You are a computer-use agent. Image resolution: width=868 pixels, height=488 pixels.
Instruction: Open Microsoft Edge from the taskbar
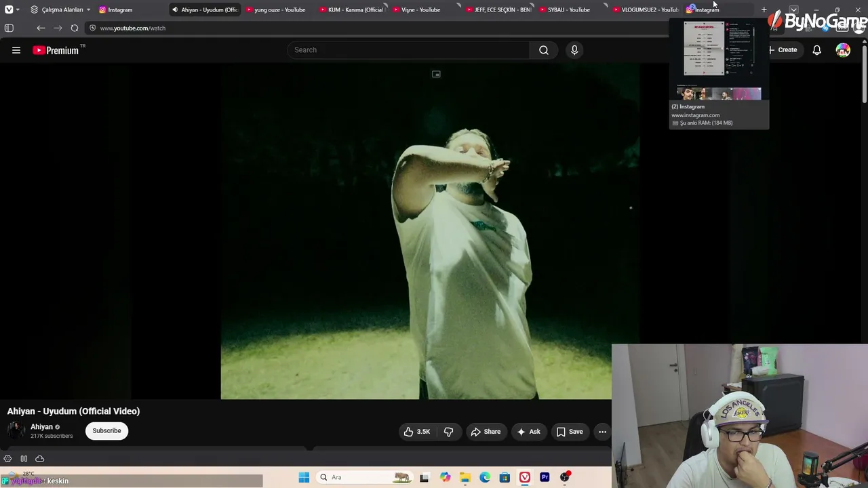485,477
